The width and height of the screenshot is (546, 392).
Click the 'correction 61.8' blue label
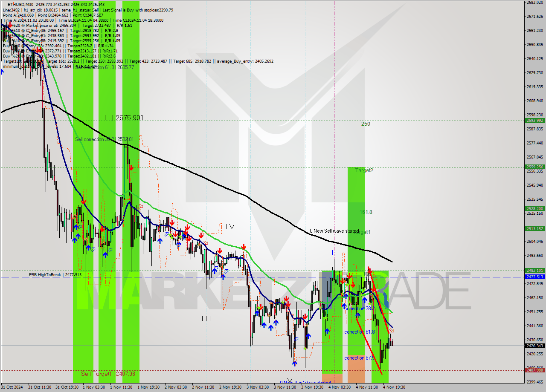click(360, 332)
